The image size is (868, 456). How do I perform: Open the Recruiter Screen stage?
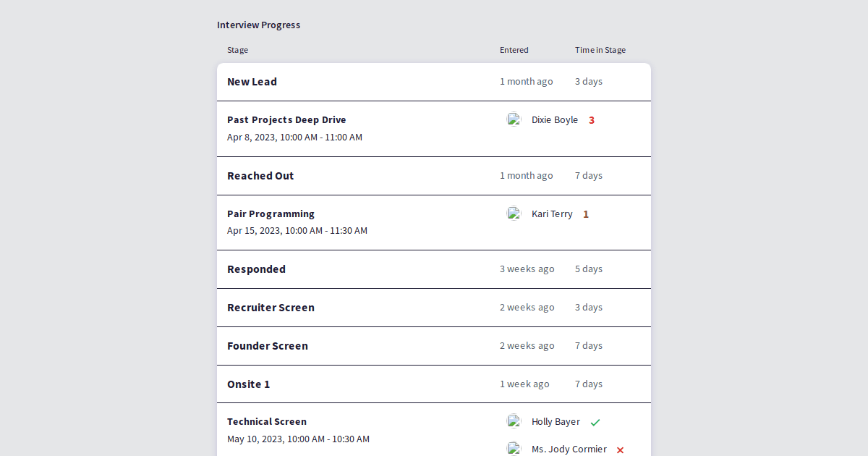point(271,308)
